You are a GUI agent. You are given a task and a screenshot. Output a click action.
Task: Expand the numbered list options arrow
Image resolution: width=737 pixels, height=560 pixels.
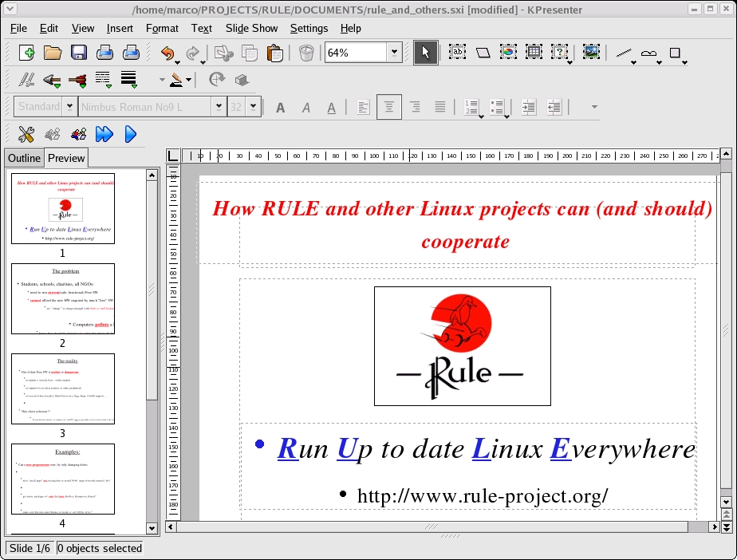(481, 116)
